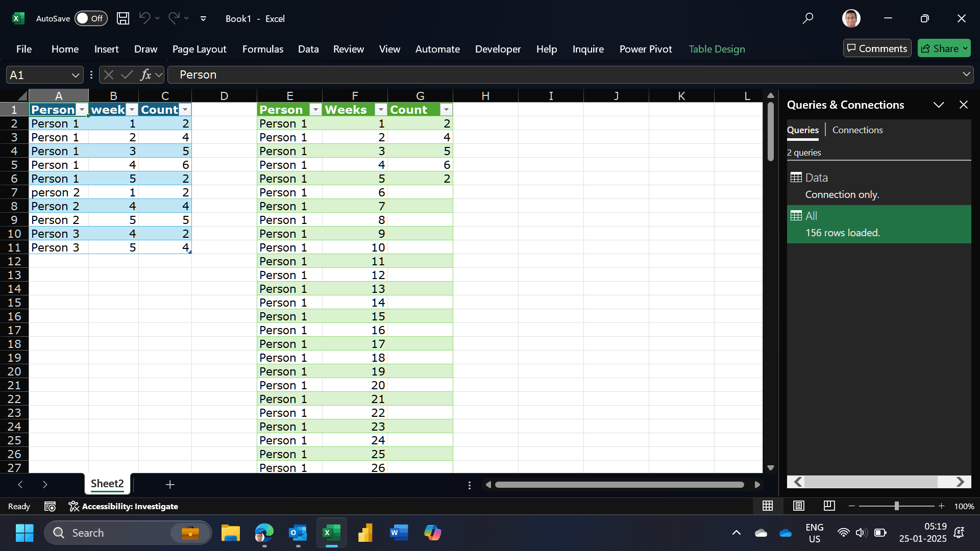Switch to Normal view icon
Viewport: 980px width, 551px height.
768,506
